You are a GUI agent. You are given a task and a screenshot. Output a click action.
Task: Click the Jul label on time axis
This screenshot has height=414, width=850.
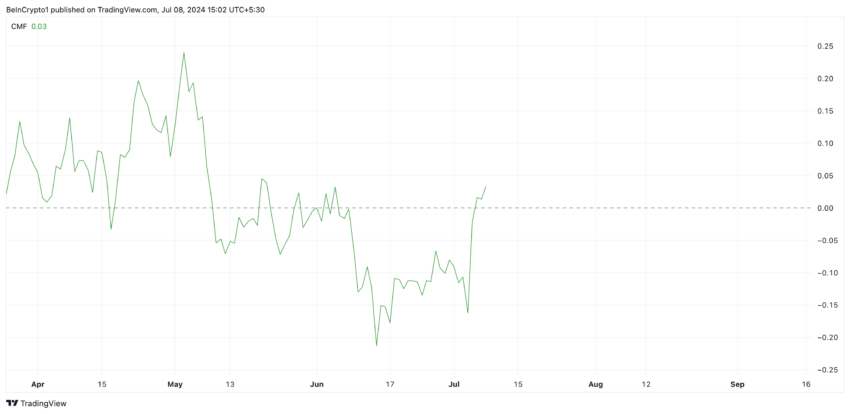(x=454, y=384)
